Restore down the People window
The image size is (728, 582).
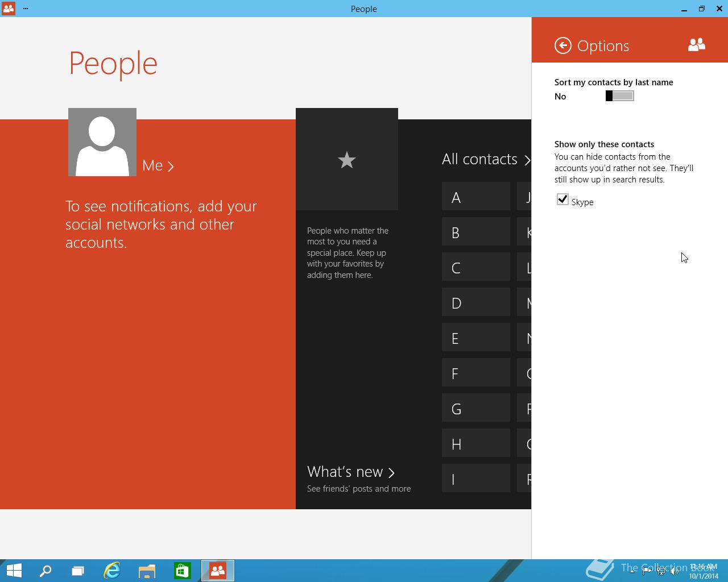pos(701,9)
